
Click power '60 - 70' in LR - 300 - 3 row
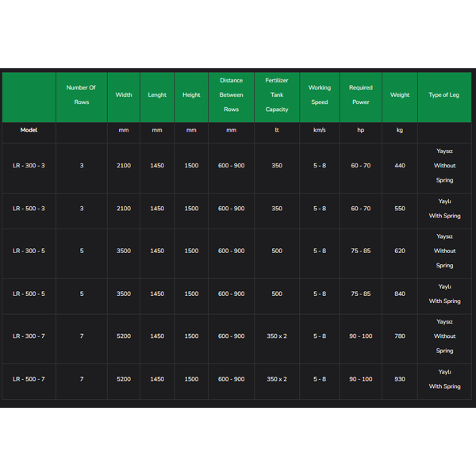[361, 166]
